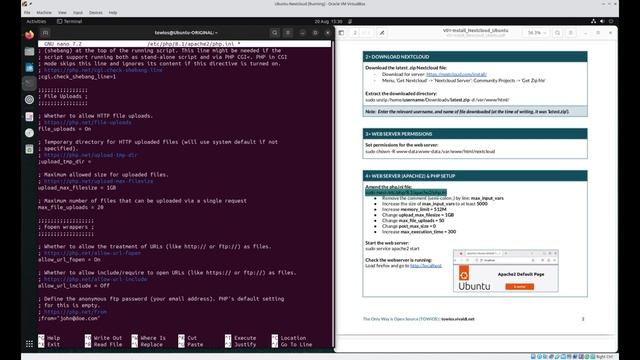This screenshot has height=360, width=640.
Task: Click the notification icon beside the clock
Action: click(x=350, y=21)
